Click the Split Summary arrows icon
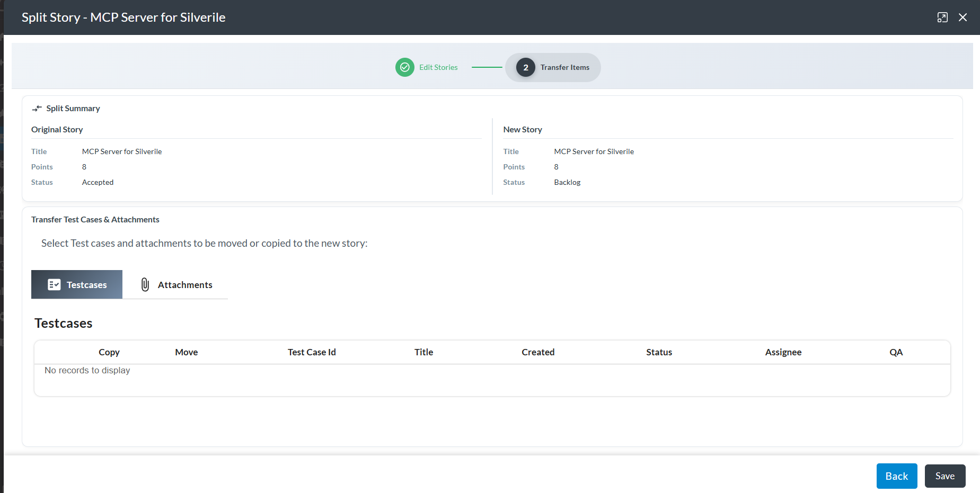The image size is (980, 493). [37, 109]
